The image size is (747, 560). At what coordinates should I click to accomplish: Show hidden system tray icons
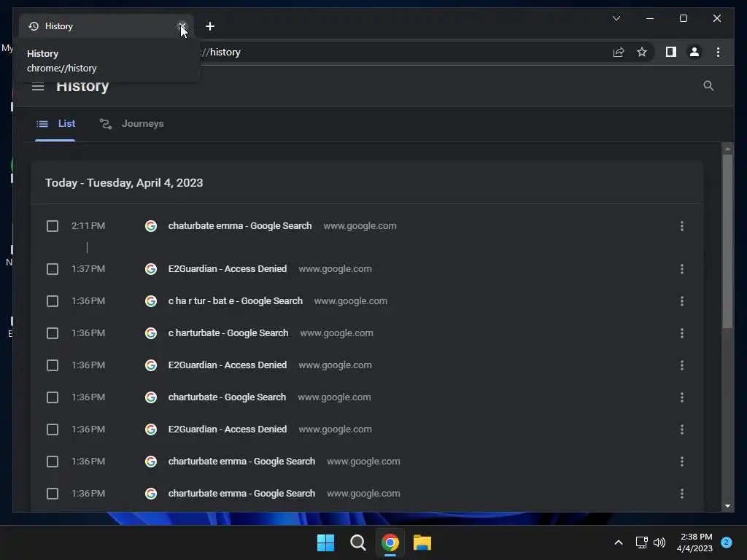(619, 542)
